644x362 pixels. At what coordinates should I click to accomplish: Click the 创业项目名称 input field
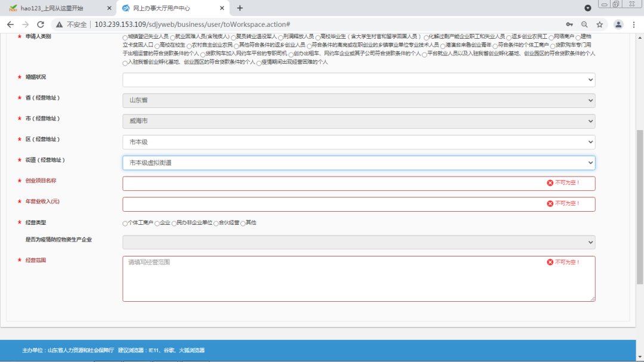334,184
